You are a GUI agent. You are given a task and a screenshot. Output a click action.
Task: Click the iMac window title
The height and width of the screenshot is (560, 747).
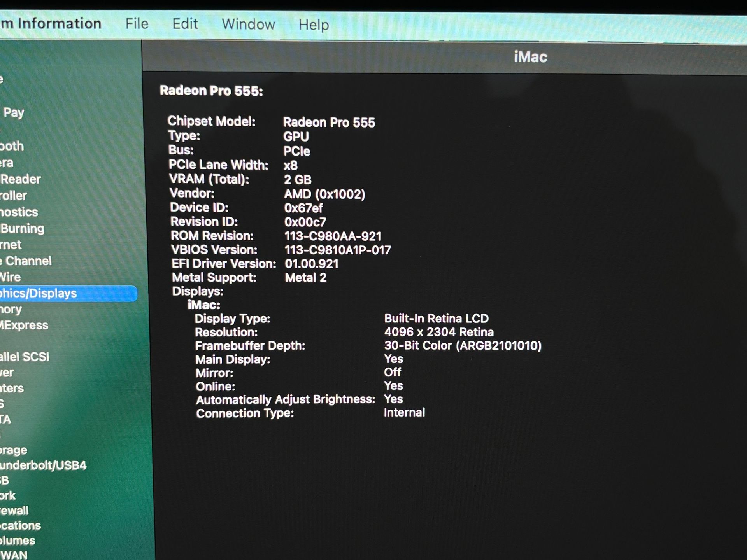tap(530, 57)
